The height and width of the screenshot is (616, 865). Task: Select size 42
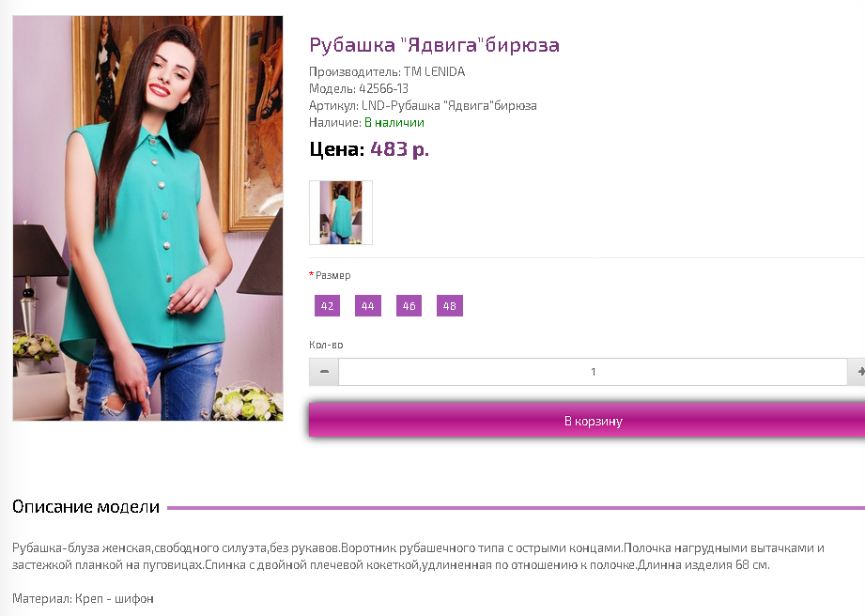tap(327, 306)
